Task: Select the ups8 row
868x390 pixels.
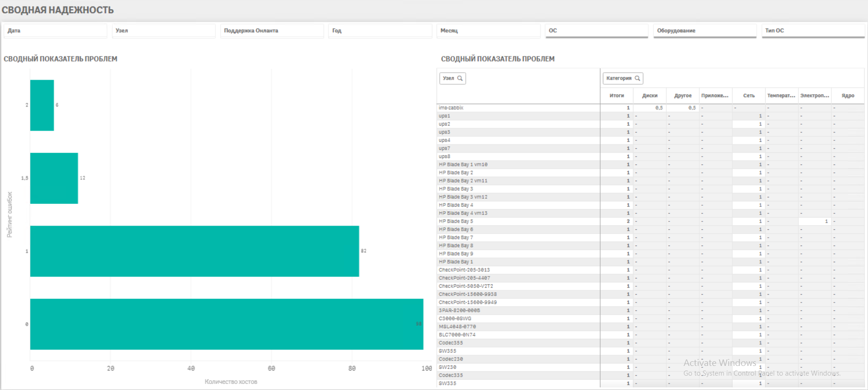Action: [518, 157]
